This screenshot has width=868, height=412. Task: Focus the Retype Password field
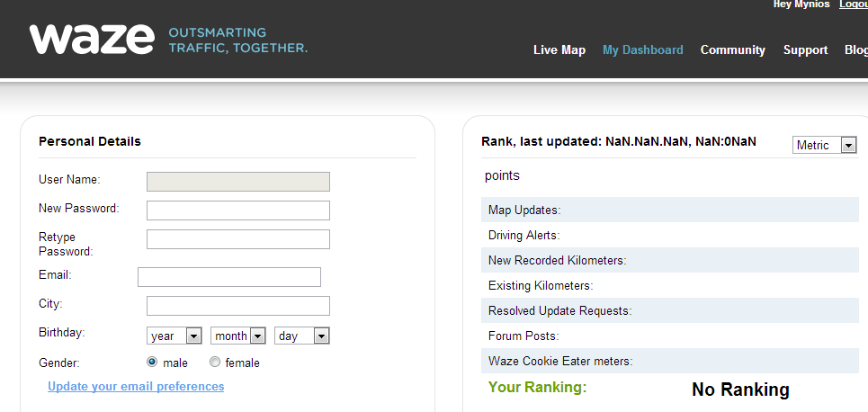238,239
